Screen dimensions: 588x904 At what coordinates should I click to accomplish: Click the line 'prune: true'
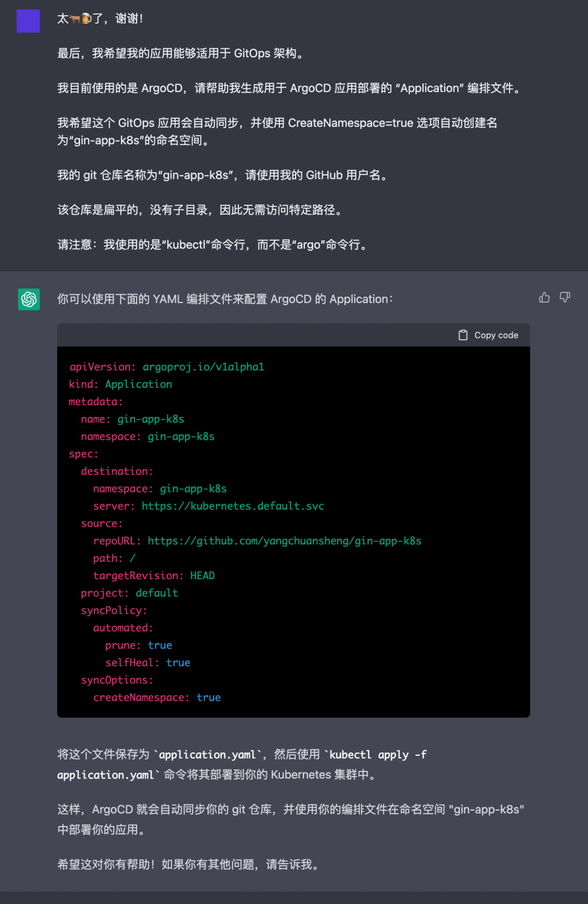coord(138,646)
